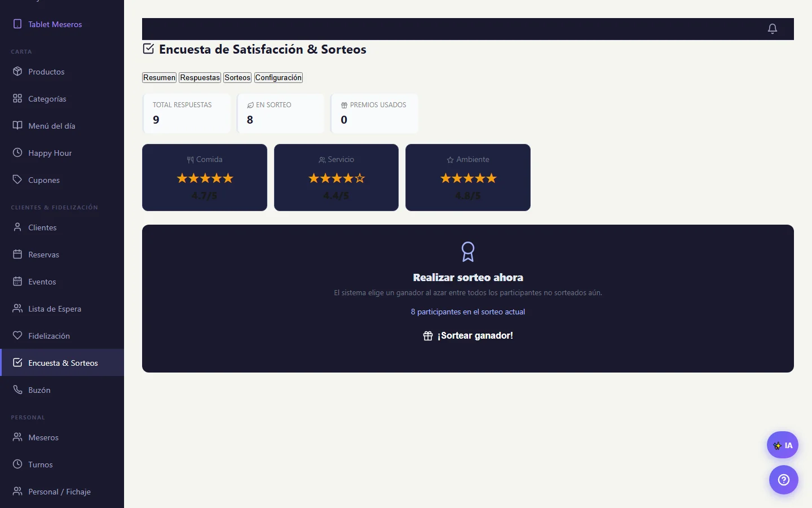Open the Sorteos tab

[x=237, y=77]
